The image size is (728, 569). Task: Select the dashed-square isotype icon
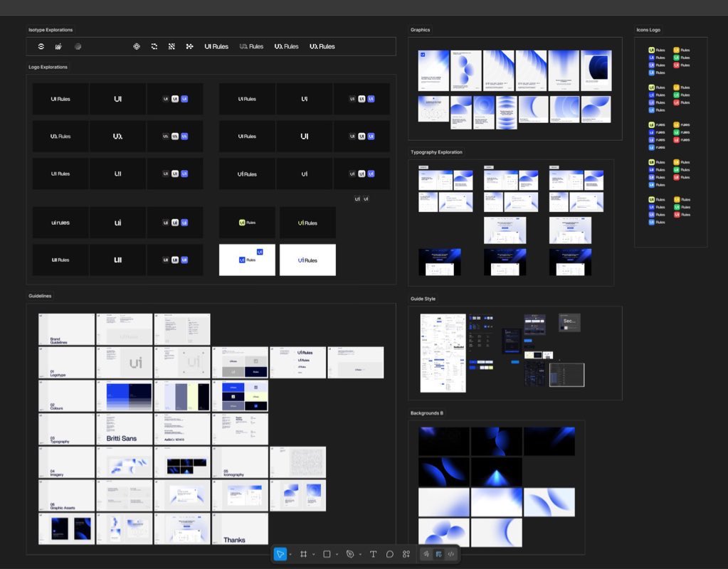[x=154, y=46]
